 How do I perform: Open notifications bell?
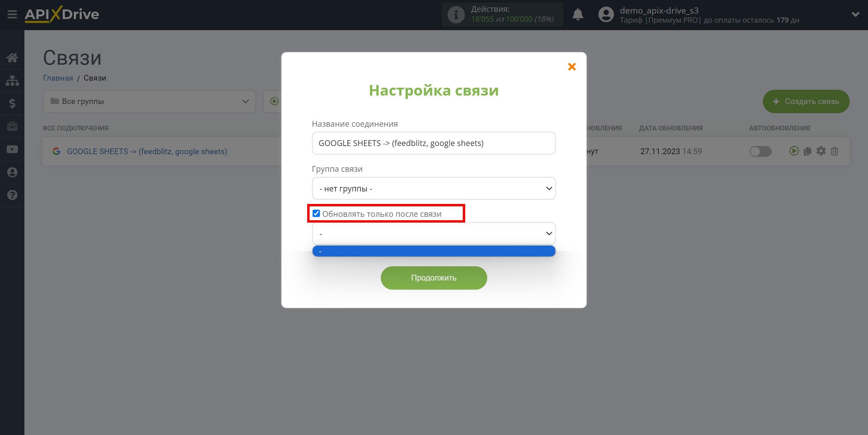click(x=578, y=15)
